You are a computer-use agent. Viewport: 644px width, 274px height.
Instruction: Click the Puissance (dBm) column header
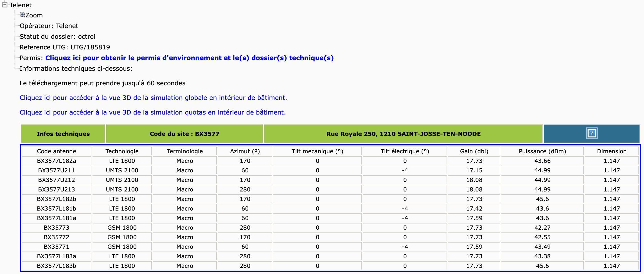point(542,151)
